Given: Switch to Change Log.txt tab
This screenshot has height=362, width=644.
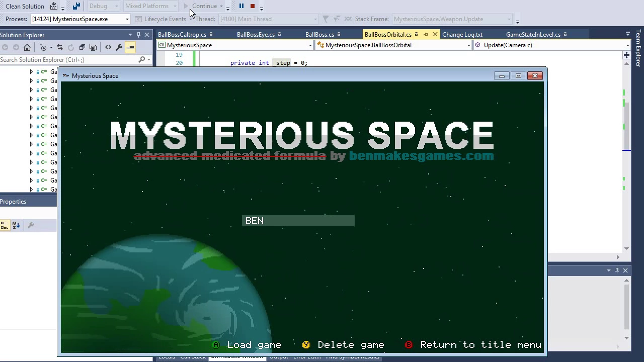Looking at the screenshot, I should (x=462, y=35).
